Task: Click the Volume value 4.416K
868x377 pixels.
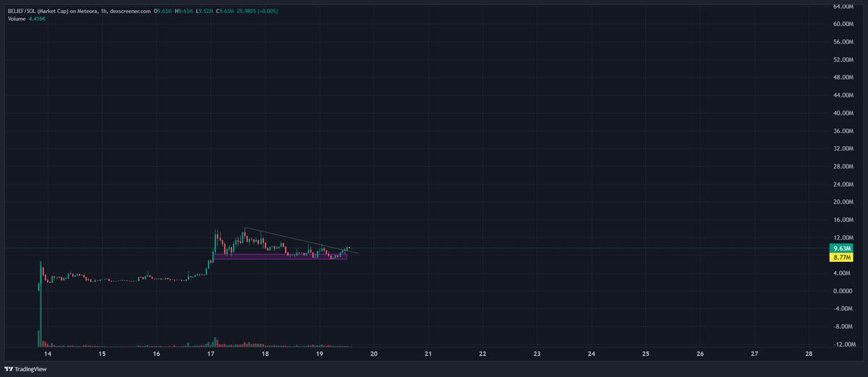Action: [x=37, y=19]
